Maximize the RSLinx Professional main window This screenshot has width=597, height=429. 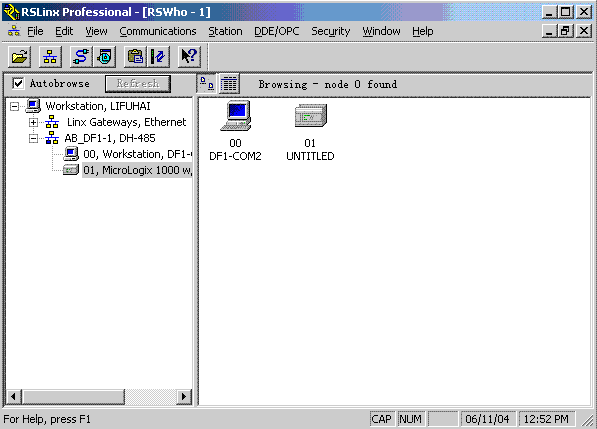click(x=565, y=12)
